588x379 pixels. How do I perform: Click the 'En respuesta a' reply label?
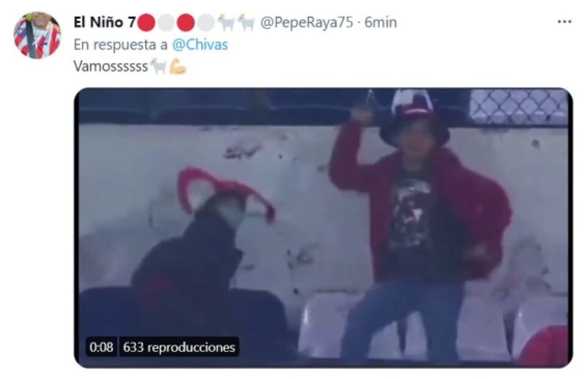click(120, 45)
